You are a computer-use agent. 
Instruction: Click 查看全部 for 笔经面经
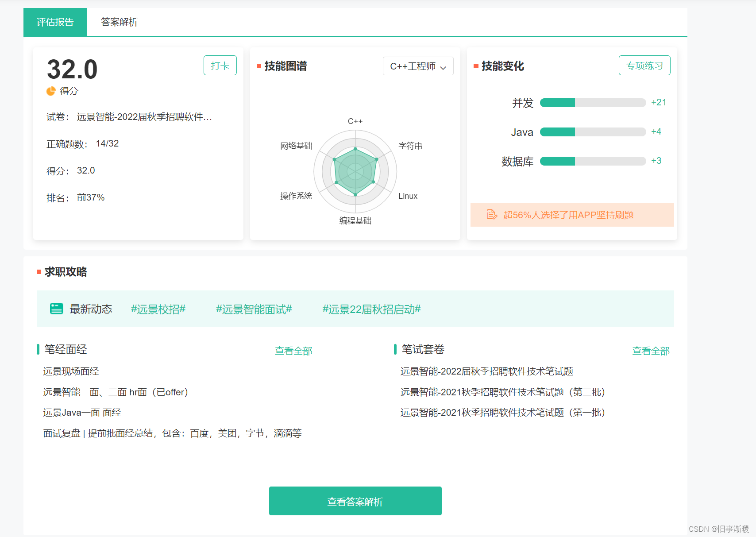pos(293,351)
